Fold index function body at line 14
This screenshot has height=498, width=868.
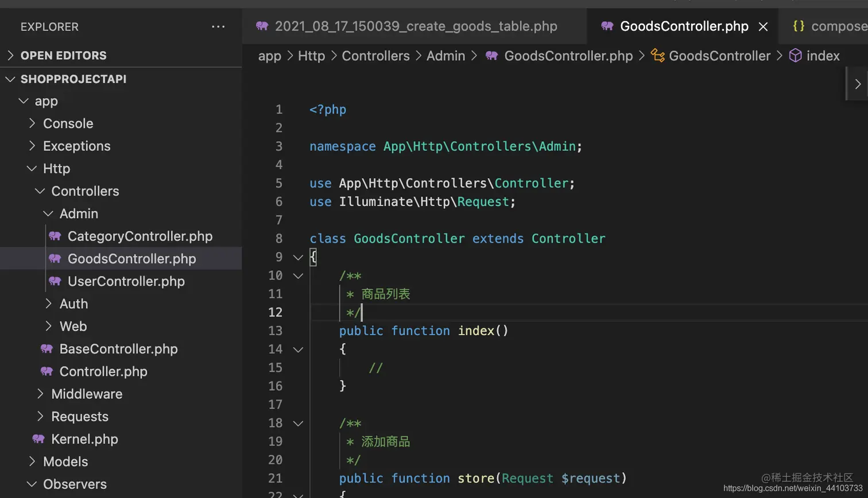[298, 349]
